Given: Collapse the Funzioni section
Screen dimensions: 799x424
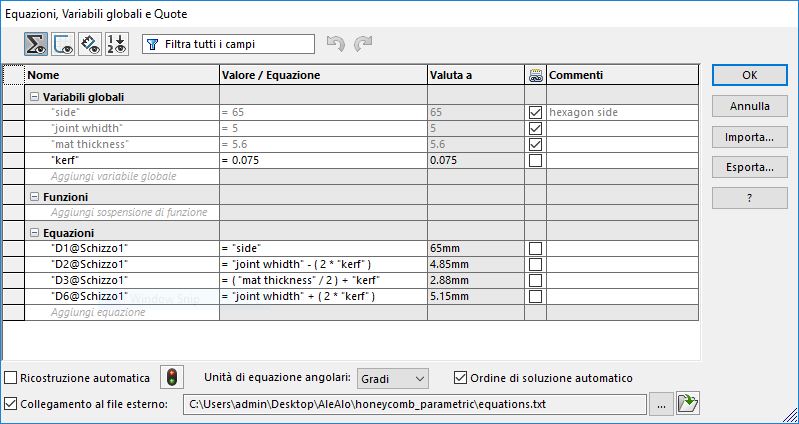Looking at the screenshot, I should click(35, 197).
